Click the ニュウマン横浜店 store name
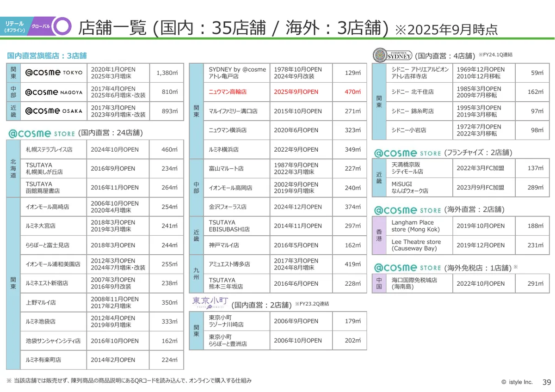The width and height of the screenshot is (555, 392). coord(228,130)
